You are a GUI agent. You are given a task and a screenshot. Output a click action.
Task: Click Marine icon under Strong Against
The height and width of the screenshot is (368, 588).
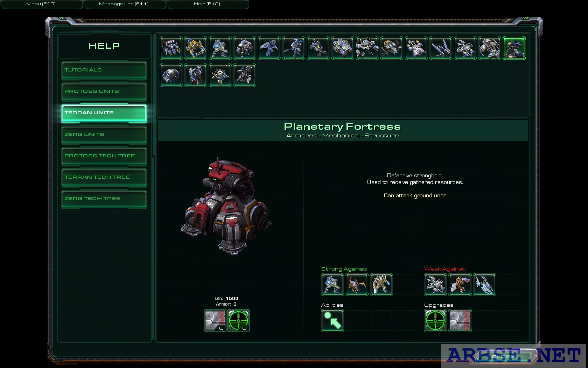tap(332, 285)
